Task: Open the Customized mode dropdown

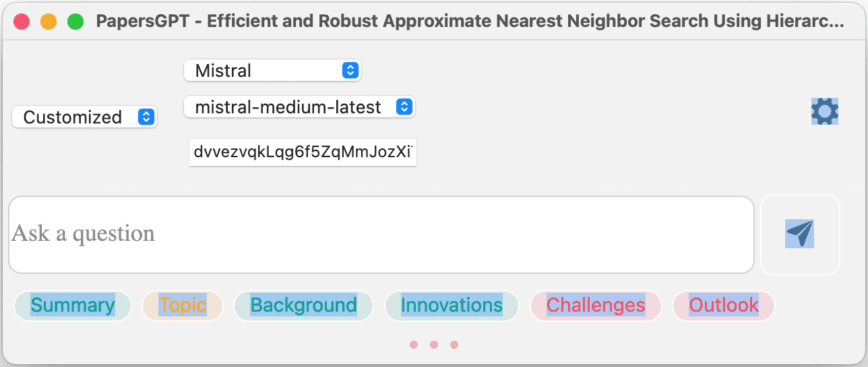Action: (84, 117)
